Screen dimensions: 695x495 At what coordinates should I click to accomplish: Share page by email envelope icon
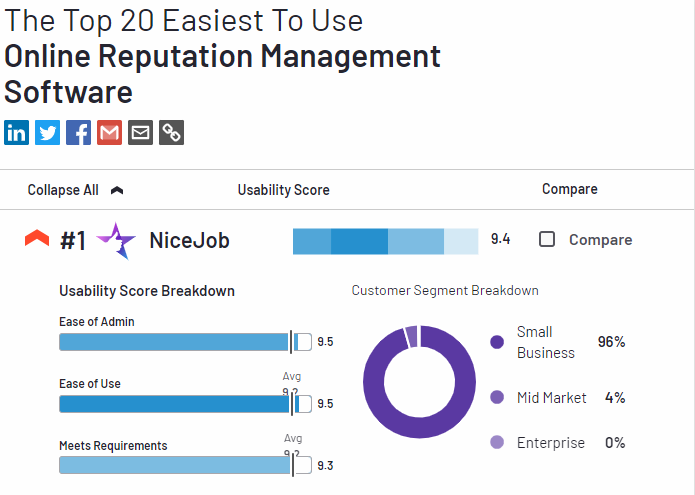tap(141, 132)
